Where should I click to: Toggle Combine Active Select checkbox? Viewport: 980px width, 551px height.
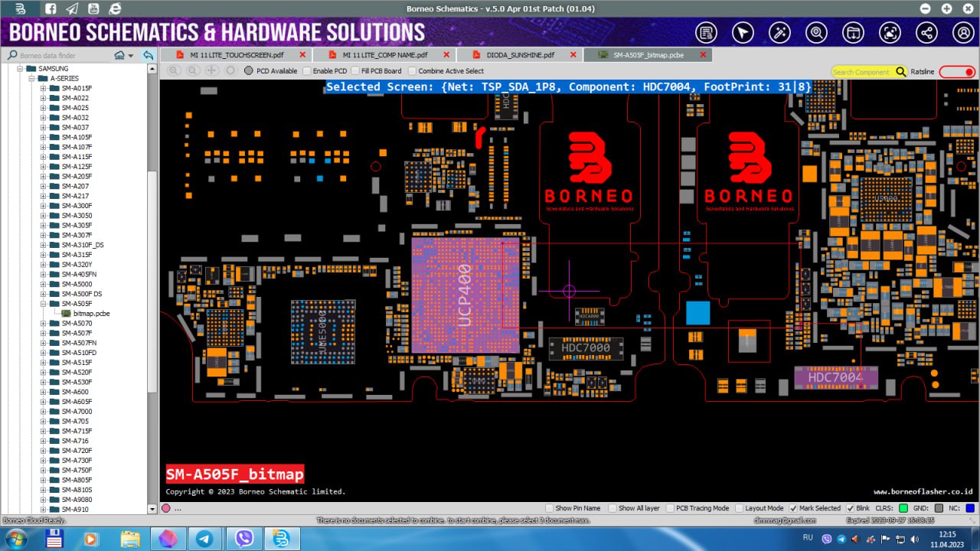413,71
